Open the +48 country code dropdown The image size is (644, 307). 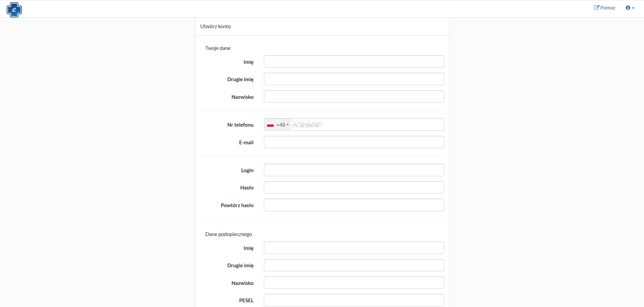282,125
